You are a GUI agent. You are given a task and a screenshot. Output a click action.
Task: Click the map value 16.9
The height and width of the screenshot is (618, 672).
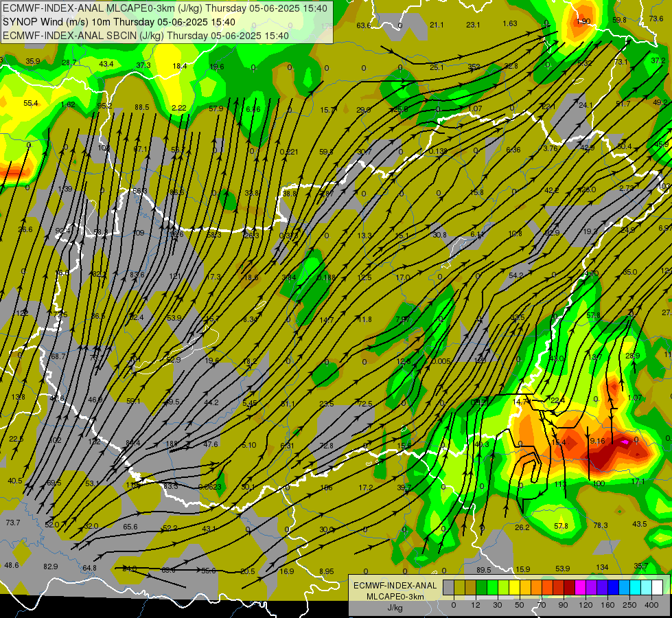click(287, 571)
